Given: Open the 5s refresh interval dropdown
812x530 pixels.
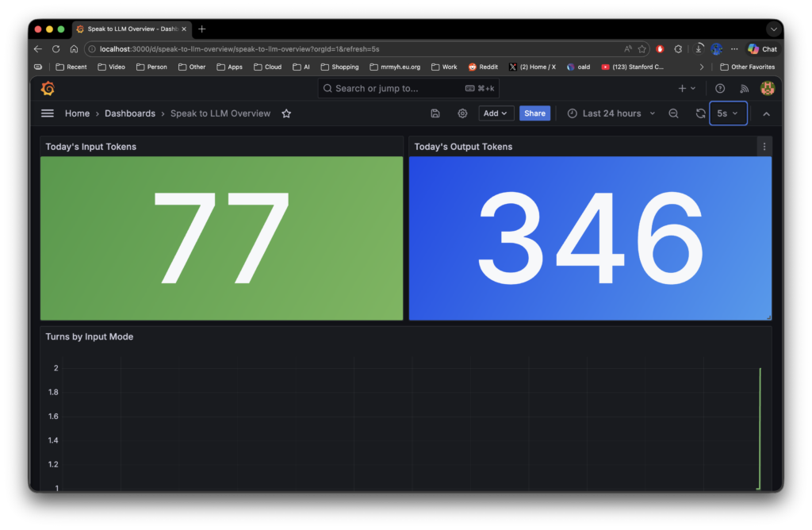Looking at the screenshot, I should click(x=728, y=113).
